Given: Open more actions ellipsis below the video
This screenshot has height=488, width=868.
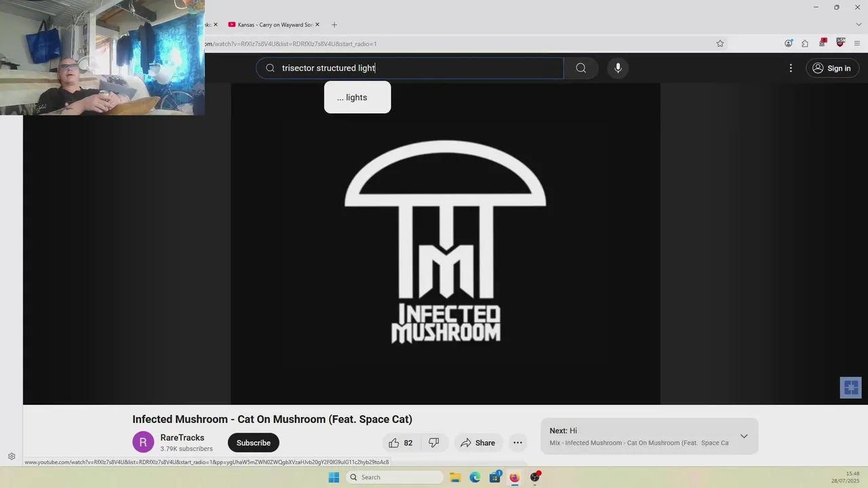Looking at the screenshot, I should click(517, 443).
